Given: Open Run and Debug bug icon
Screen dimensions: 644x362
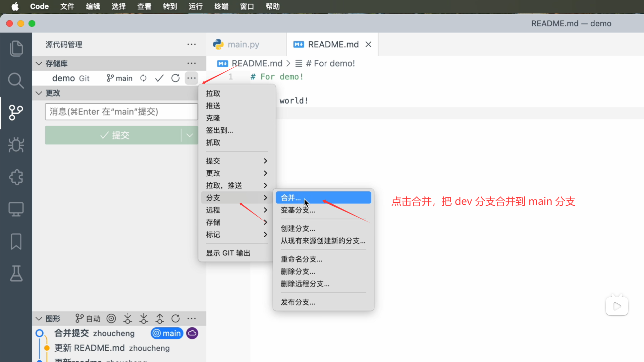Looking at the screenshot, I should coord(16,145).
